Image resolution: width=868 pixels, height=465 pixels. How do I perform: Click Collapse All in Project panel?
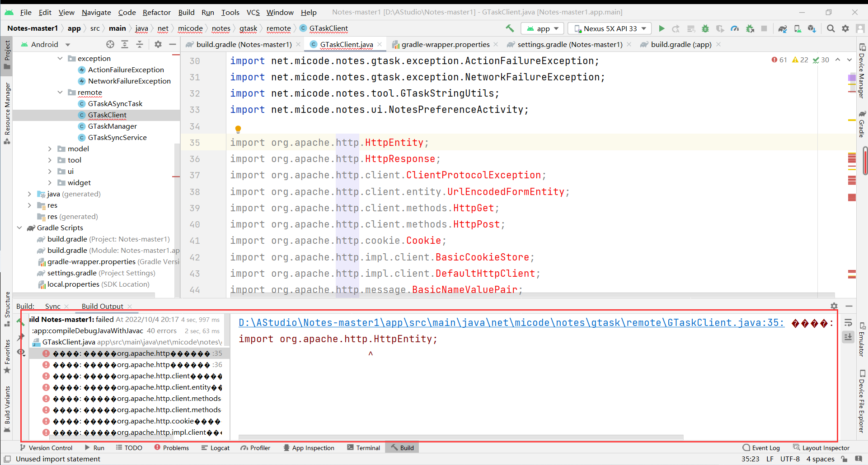point(140,44)
